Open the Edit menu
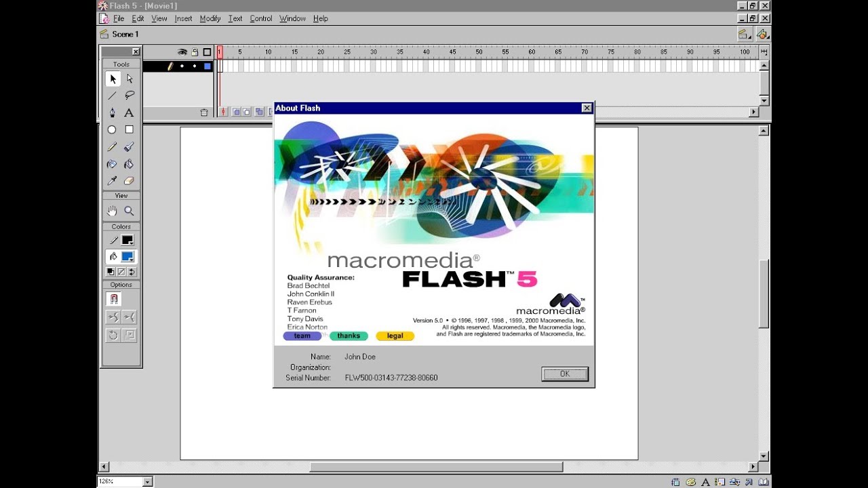Screen dimensions: 868x488 click(x=138, y=19)
